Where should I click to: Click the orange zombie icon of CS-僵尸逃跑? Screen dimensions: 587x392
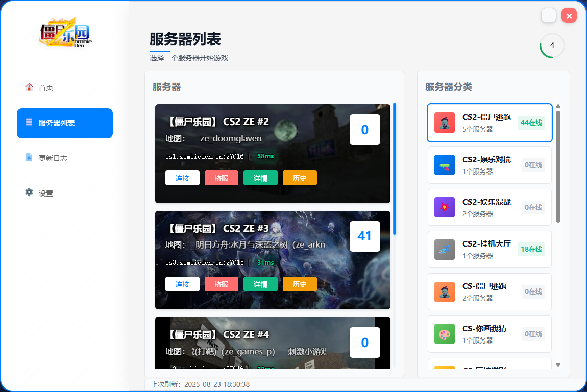pyautogui.click(x=445, y=291)
